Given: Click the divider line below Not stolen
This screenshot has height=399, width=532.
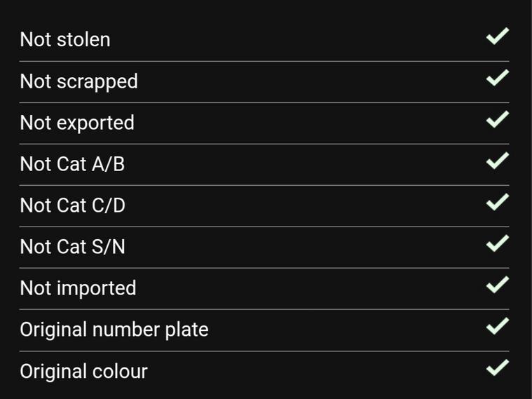Looking at the screenshot, I should pyautogui.click(x=264, y=61).
